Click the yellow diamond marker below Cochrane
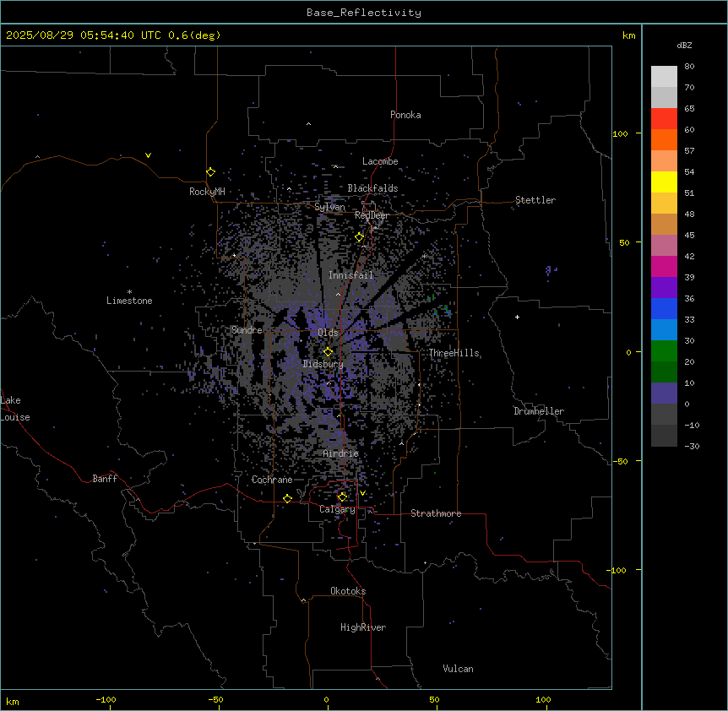 tap(287, 498)
